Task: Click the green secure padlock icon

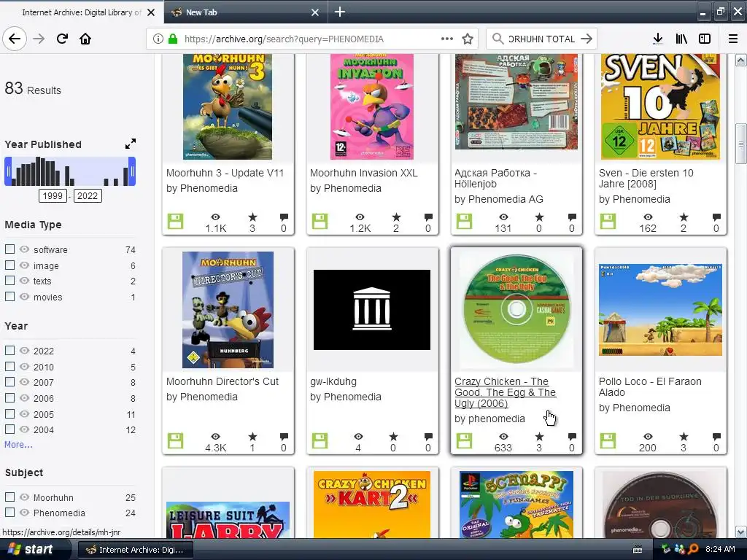Action: click(x=172, y=39)
